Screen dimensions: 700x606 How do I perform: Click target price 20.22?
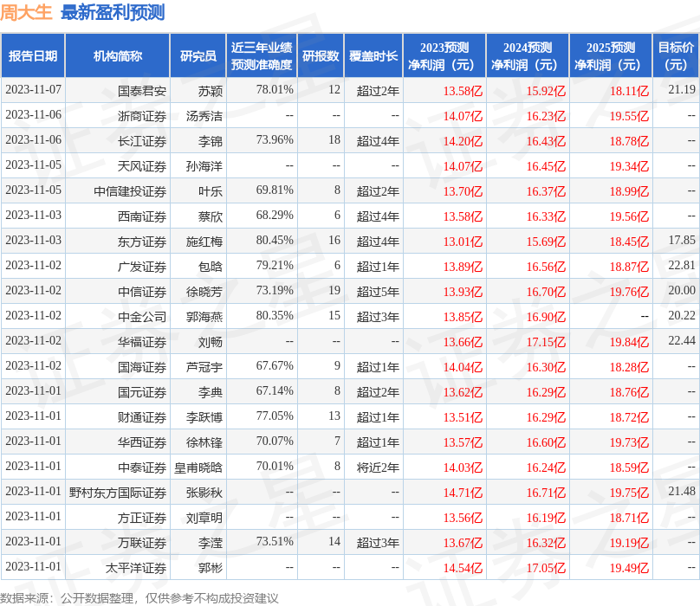(682, 315)
